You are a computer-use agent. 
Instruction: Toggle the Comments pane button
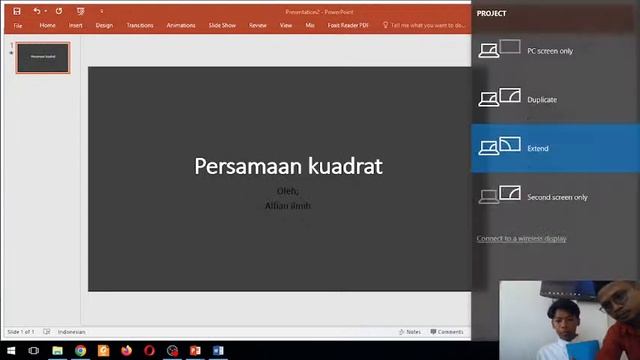[447, 332]
